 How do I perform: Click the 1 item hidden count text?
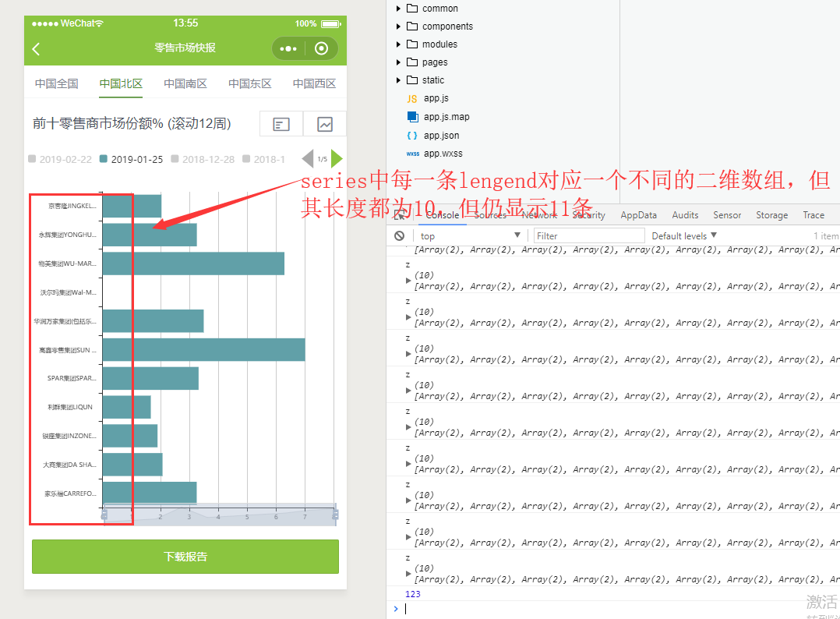[x=826, y=235]
